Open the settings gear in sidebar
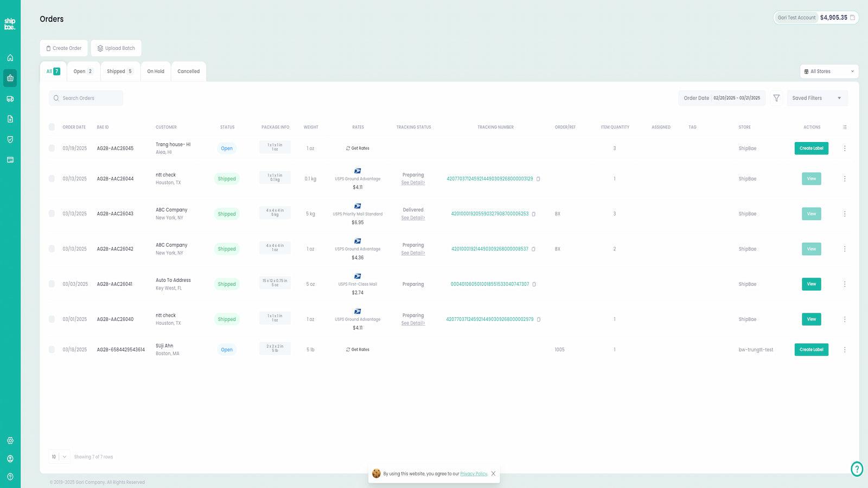The image size is (868, 488). tap(10, 441)
